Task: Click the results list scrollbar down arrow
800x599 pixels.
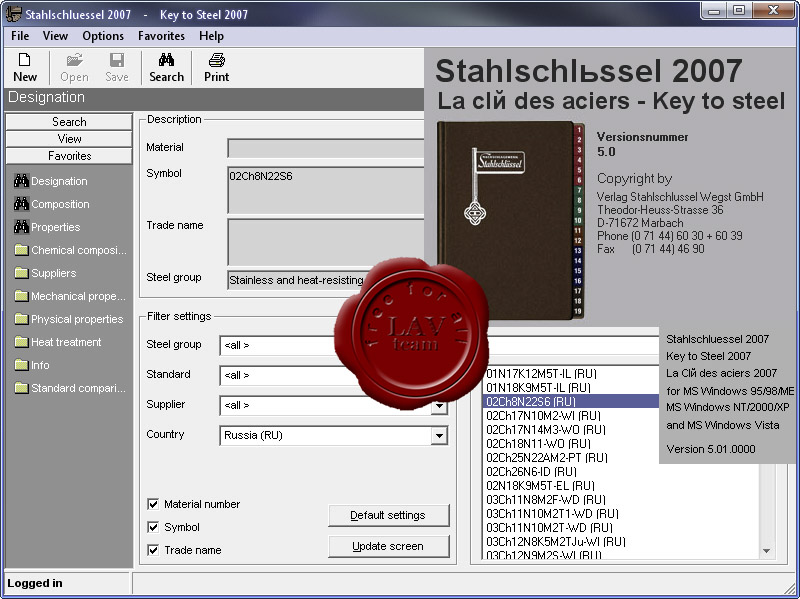Action: click(766, 551)
